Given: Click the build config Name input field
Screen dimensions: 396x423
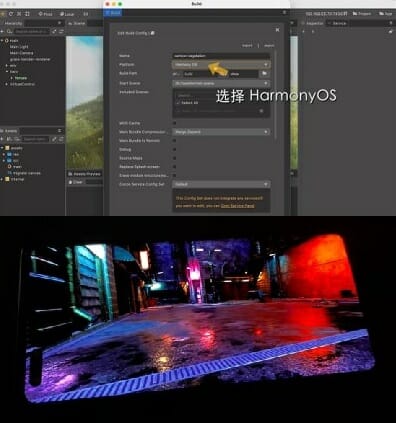Looking at the screenshot, I should tap(221, 56).
